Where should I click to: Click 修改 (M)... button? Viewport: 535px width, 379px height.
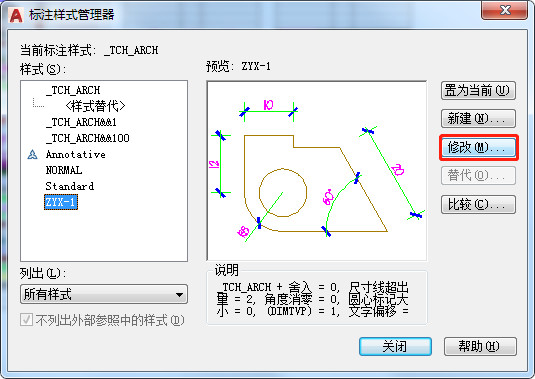click(x=479, y=147)
